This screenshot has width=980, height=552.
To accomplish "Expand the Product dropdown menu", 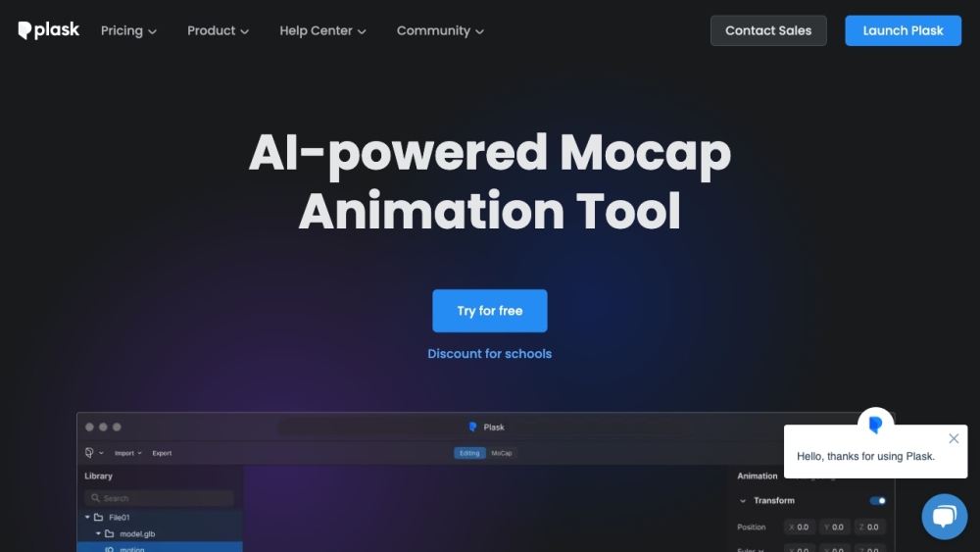I will 218,30.
